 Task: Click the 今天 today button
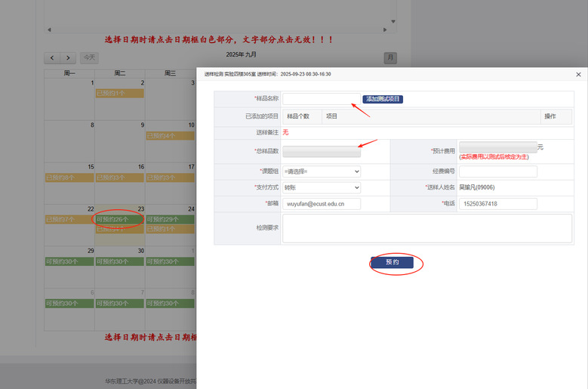click(x=90, y=58)
